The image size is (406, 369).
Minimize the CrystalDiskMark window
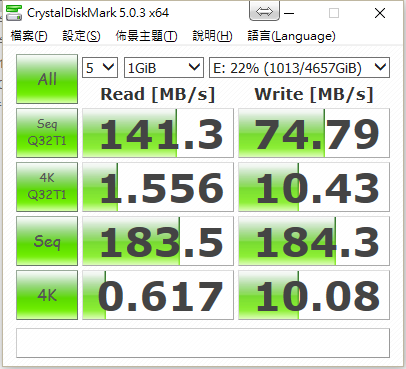[289, 13]
